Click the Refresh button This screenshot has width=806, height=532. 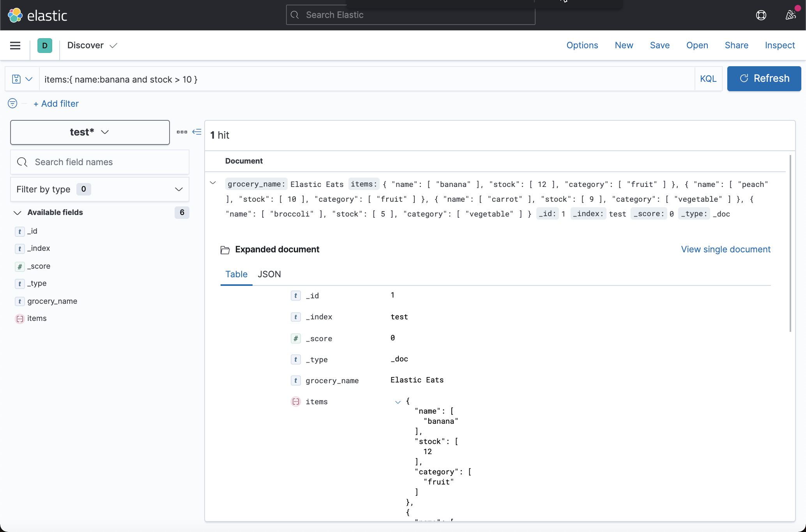tap(764, 79)
